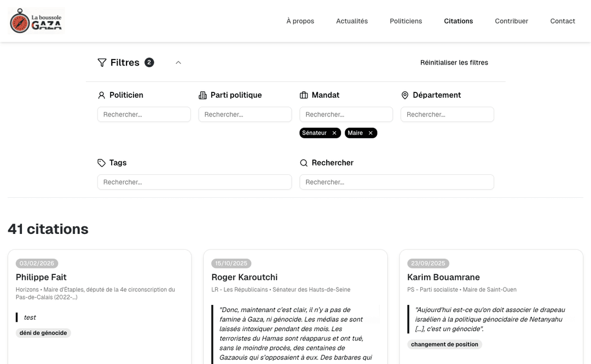The height and width of the screenshot is (364, 591).
Task: Select the 'déni de génocide' tag
Action: (43, 333)
